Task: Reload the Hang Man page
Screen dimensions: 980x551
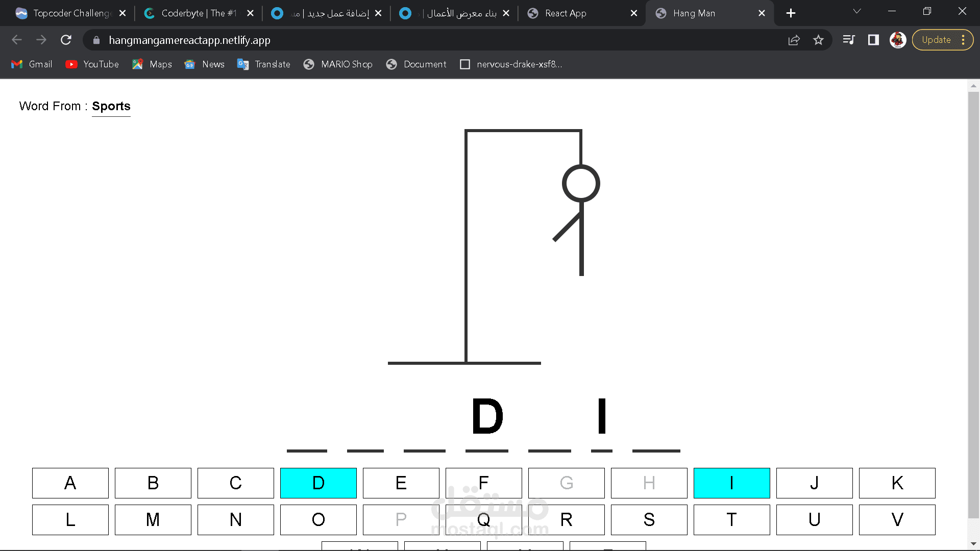Action: [66, 40]
